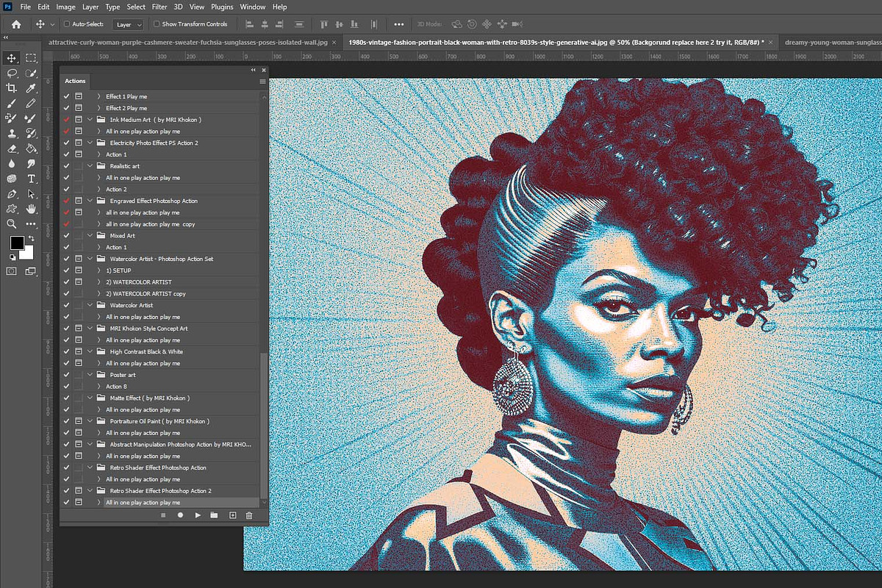Select the Paint Bucket tool
This screenshot has height=588, width=882.
tap(31, 148)
